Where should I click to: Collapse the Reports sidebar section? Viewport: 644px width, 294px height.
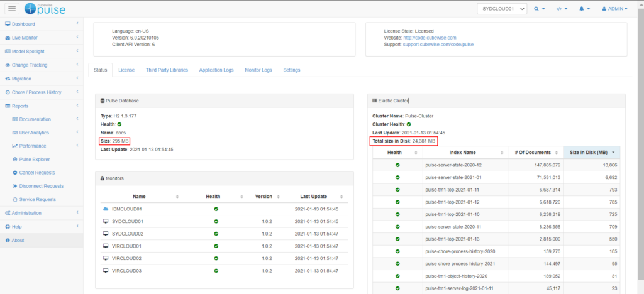pos(41,106)
